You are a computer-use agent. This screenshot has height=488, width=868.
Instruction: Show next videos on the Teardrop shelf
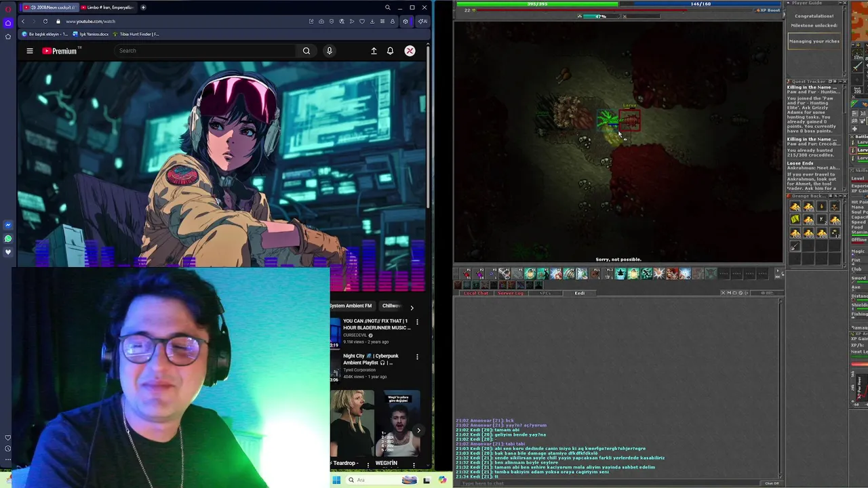(x=418, y=430)
